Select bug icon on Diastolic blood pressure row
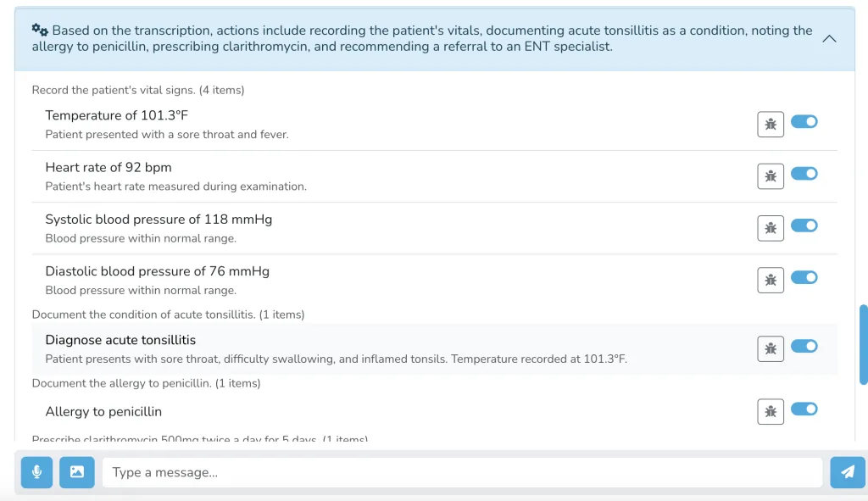868x501 pixels. [x=770, y=280]
